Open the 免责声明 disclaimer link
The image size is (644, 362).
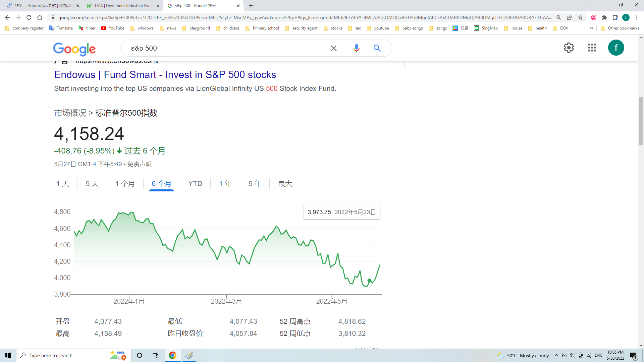pyautogui.click(x=139, y=164)
